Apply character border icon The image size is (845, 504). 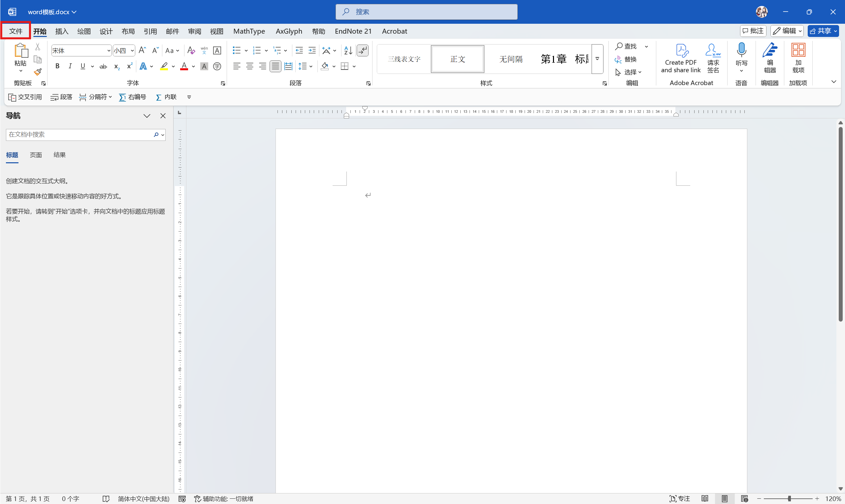pos(217,50)
